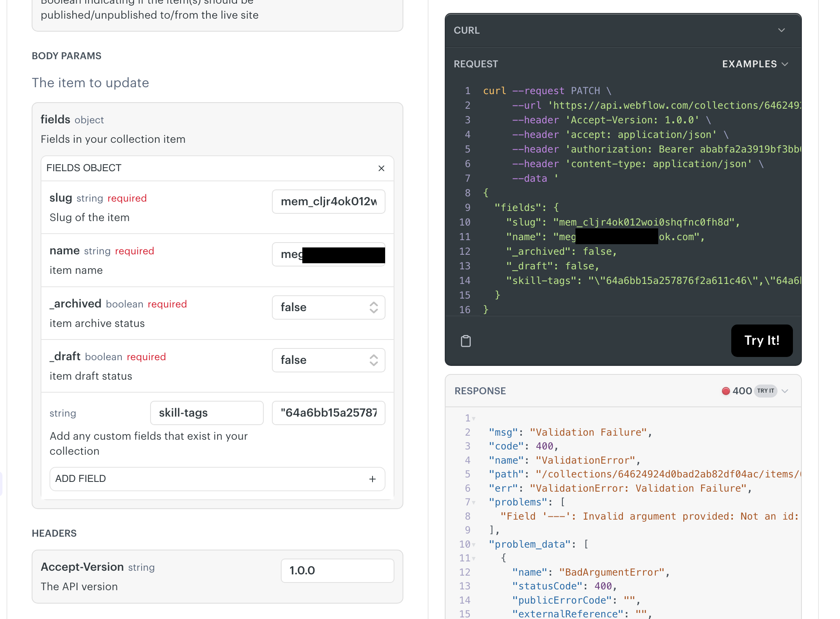Edit the slug input field
Image resolution: width=840 pixels, height=619 pixels.
coord(329,202)
